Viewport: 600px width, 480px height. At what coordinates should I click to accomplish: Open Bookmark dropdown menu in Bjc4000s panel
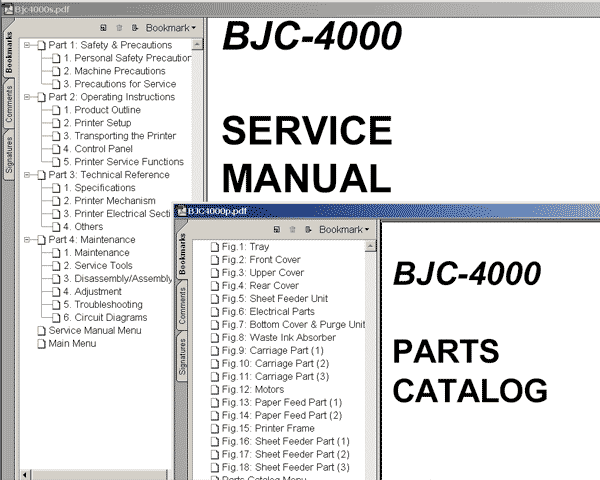(171, 28)
